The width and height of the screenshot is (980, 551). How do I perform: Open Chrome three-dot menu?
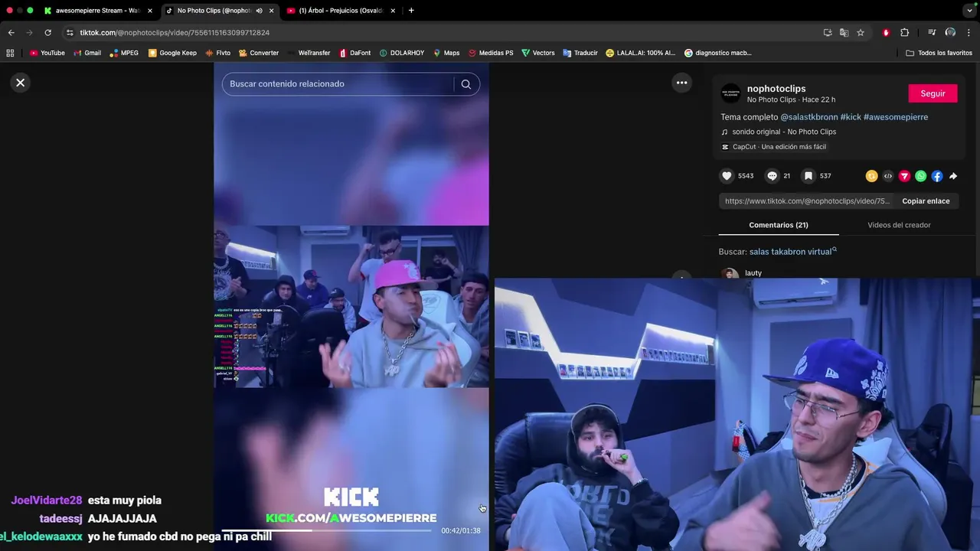pos(969,32)
